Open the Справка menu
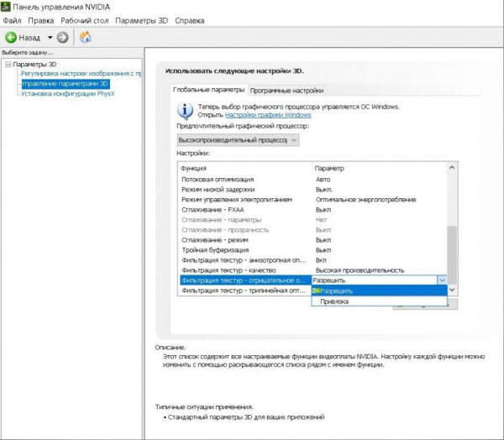The width and height of the screenshot is (504, 440). pos(190,20)
